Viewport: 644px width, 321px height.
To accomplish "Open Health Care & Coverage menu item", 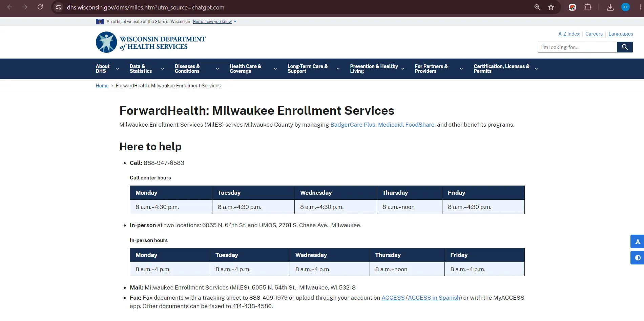I will pos(245,69).
